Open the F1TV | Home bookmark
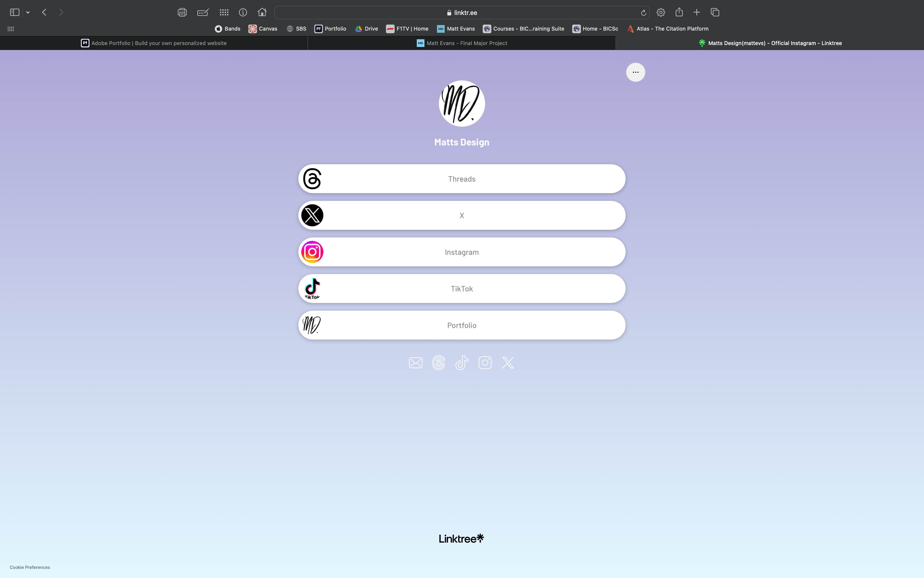 point(407,29)
